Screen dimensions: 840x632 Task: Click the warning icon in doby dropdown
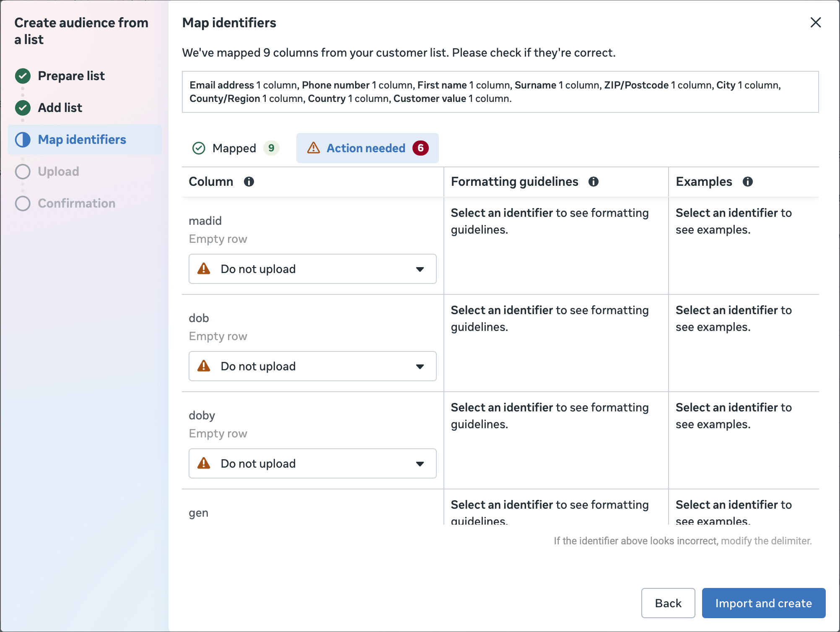tap(204, 463)
